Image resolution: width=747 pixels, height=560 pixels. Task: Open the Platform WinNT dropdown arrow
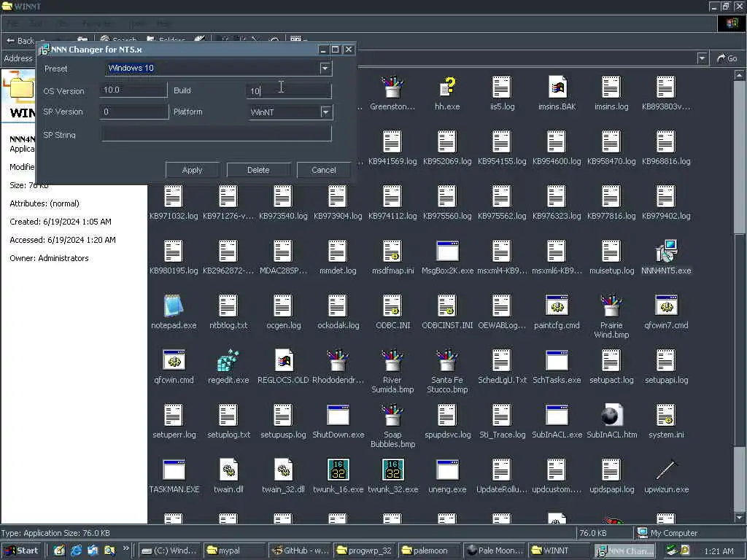point(325,112)
